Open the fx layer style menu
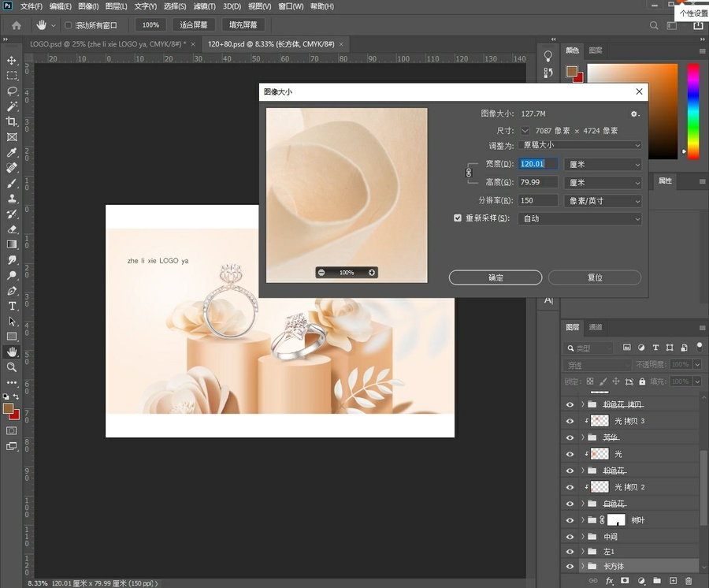 pos(609,581)
